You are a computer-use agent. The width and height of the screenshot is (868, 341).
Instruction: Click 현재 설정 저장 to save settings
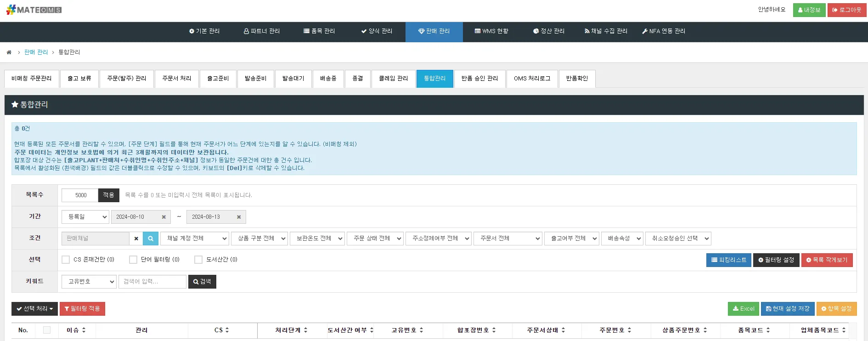coord(788,309)
